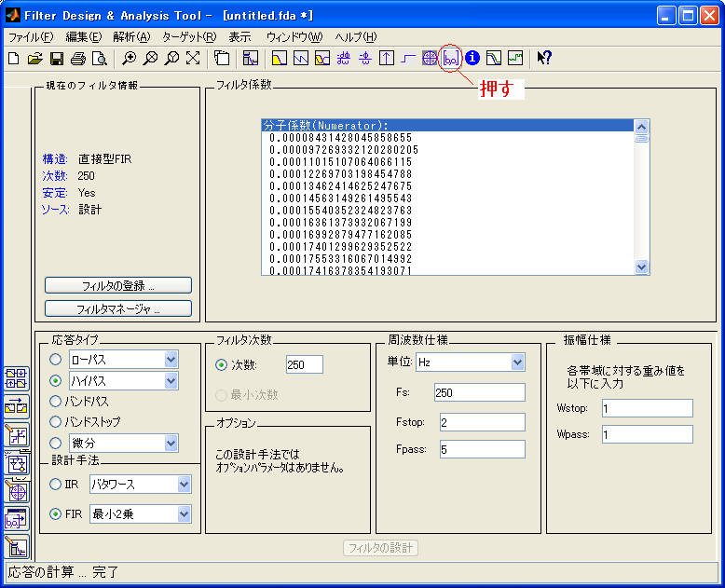Viewport: 725px width, 588px height.
Task: Open Create multirate filter sidebar panel
Action: tap(17, 378)
